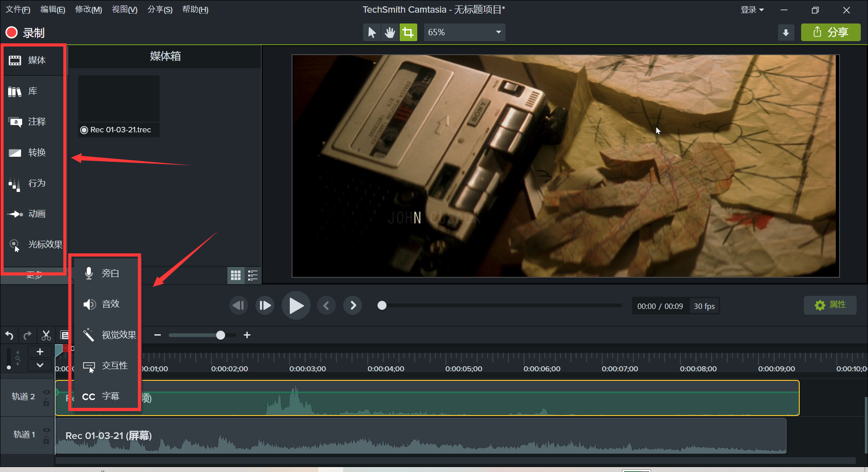This screenshot has height=472, width=868.
Task: Click the horizontal timeline scrollbar
Action: 455,461
